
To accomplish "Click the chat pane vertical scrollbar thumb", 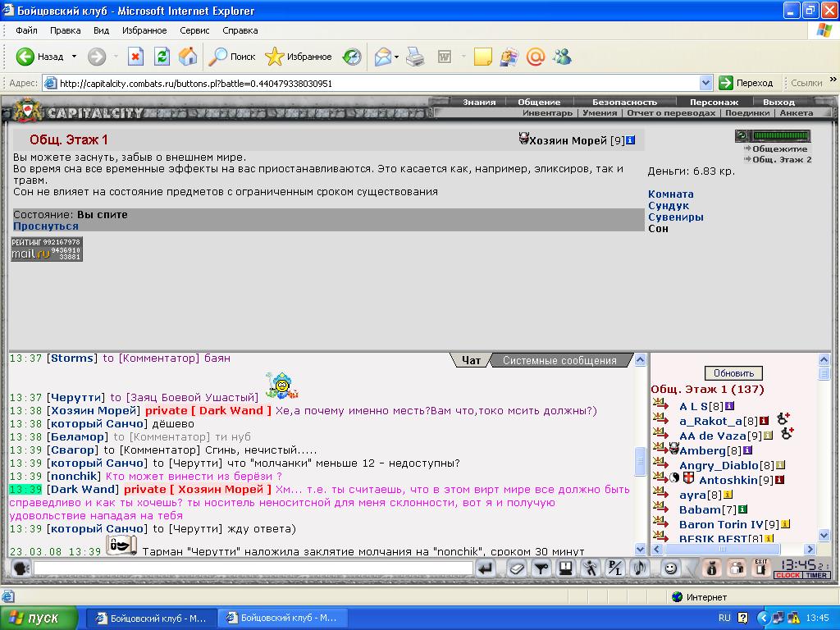I will [640, 461].
